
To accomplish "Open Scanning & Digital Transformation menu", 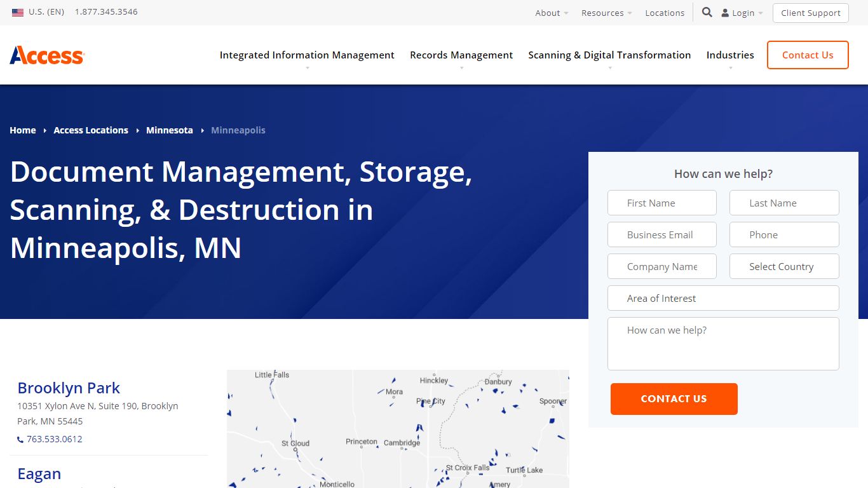I will [x=609, y=55].
